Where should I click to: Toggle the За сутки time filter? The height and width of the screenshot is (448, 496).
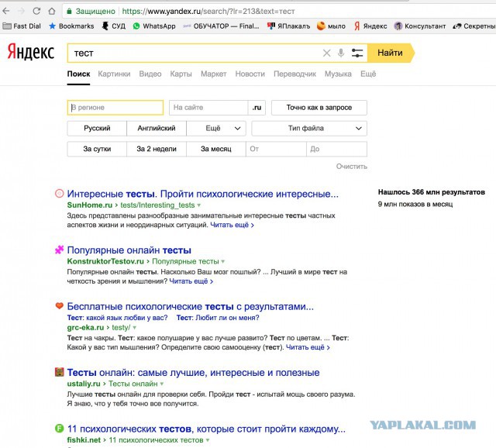(x=97, y=149)
